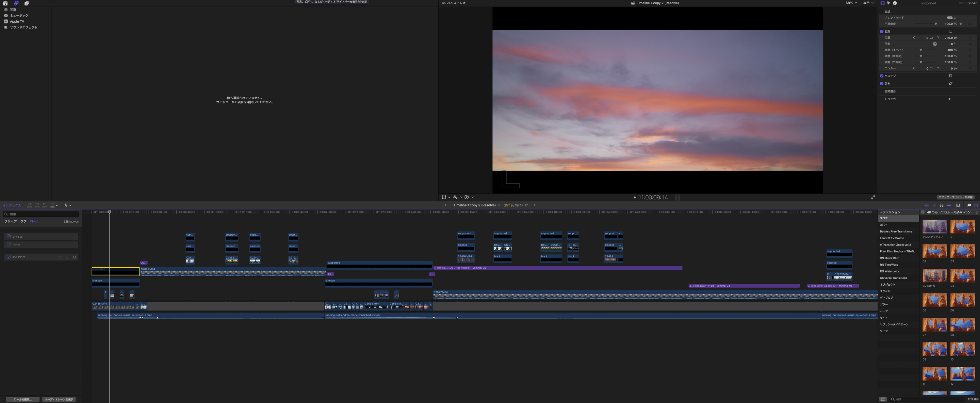The height and width of the screenshot is (403, 980).
Task: Open the info inspector icon
Action: click(x=895, y=3)
